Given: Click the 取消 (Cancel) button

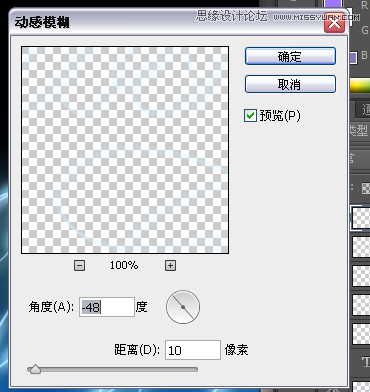Looking at the screenshot, I should (290, 84).
